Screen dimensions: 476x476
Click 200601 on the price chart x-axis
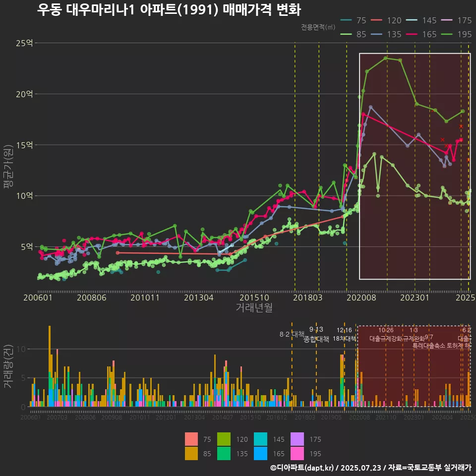coord(38,297)
